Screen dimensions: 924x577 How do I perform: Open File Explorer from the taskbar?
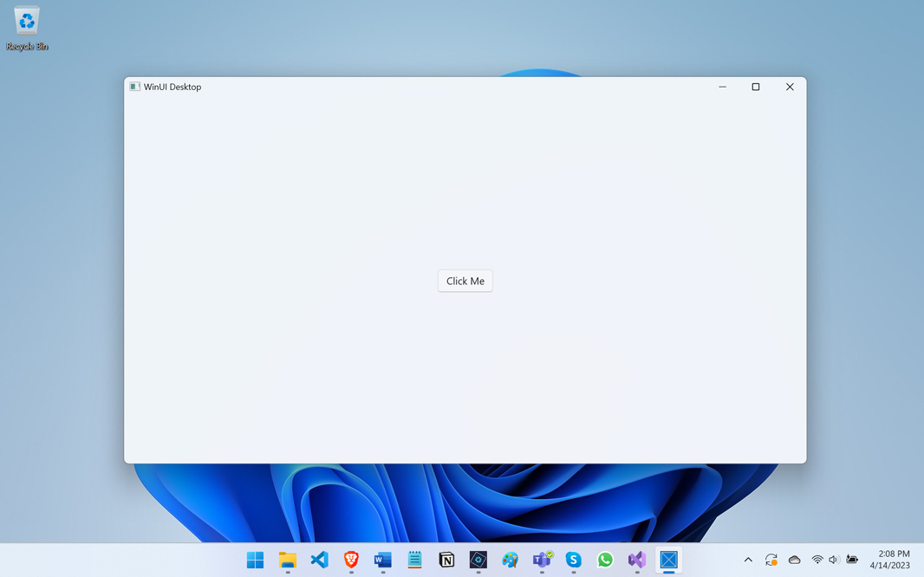click(x=288, y=560)
